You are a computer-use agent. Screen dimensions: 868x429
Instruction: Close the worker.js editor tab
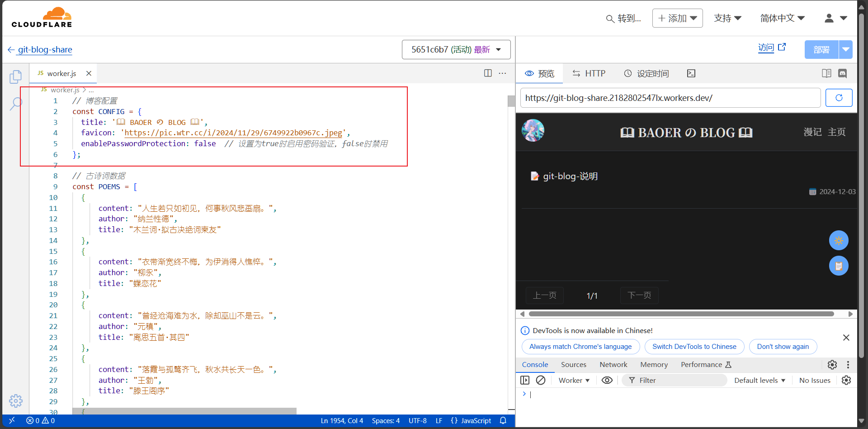[x=89, y=73]
